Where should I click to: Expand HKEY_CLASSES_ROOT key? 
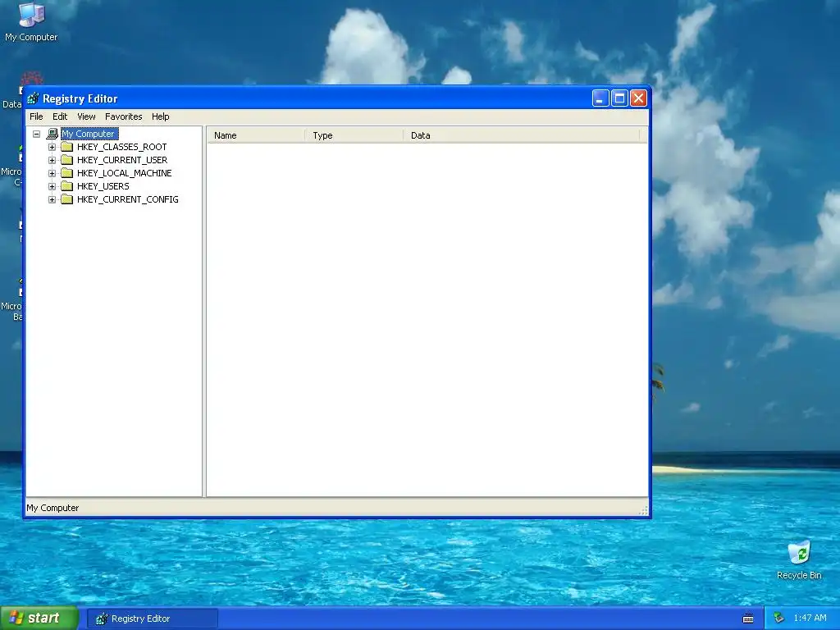(x=52, y=147)
